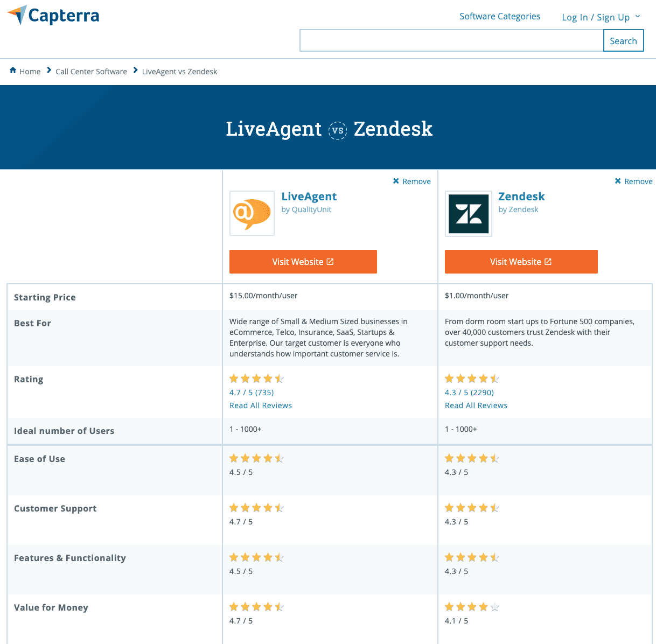The image size is (656, 644).
Task: Click LiveAgent's five-star rating row
Action: [257, 379]
